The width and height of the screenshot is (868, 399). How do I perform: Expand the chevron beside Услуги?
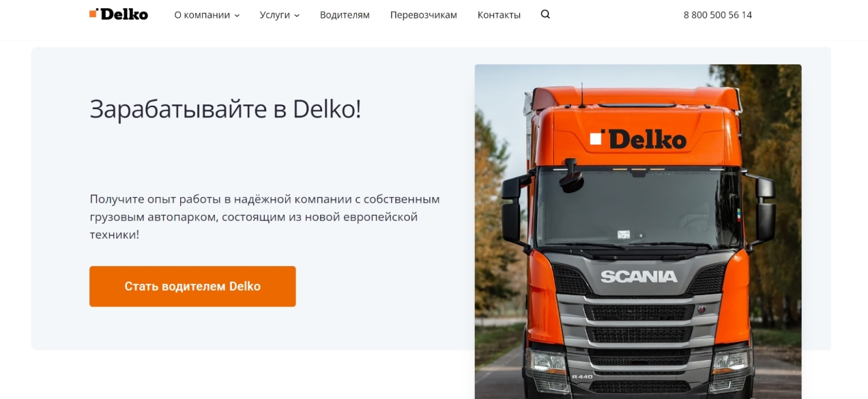pyautogui.click(x=297, y=16)
